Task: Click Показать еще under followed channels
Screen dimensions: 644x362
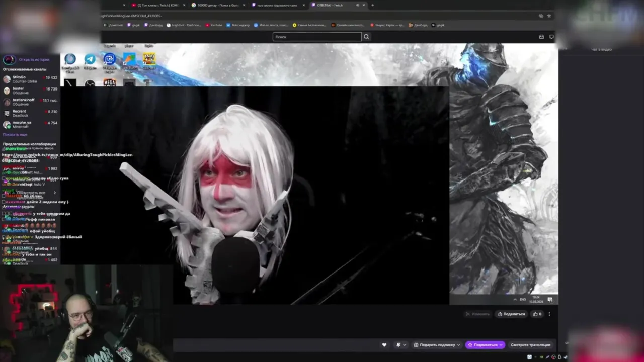Action: coord(15,134)
